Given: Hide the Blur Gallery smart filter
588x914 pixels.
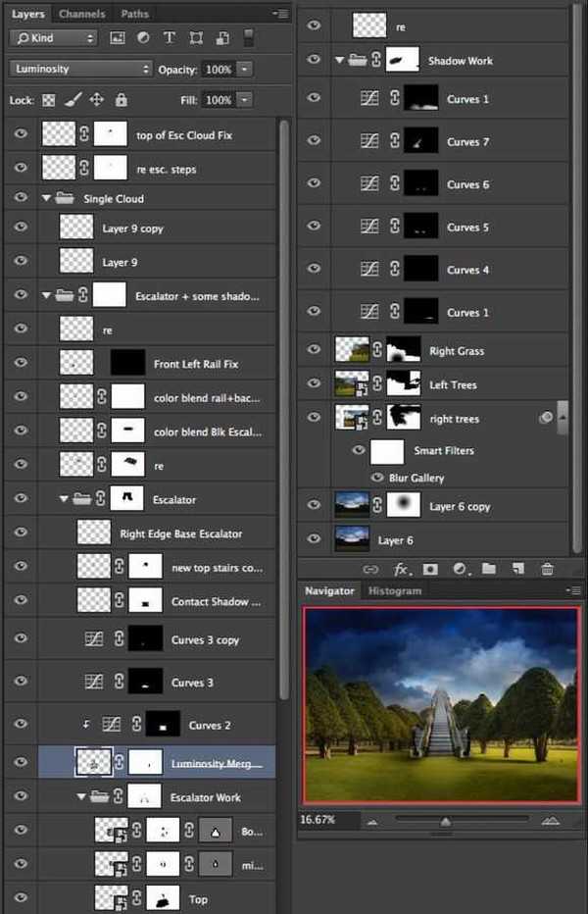Looking at the screenshot, I should (377, 478).
